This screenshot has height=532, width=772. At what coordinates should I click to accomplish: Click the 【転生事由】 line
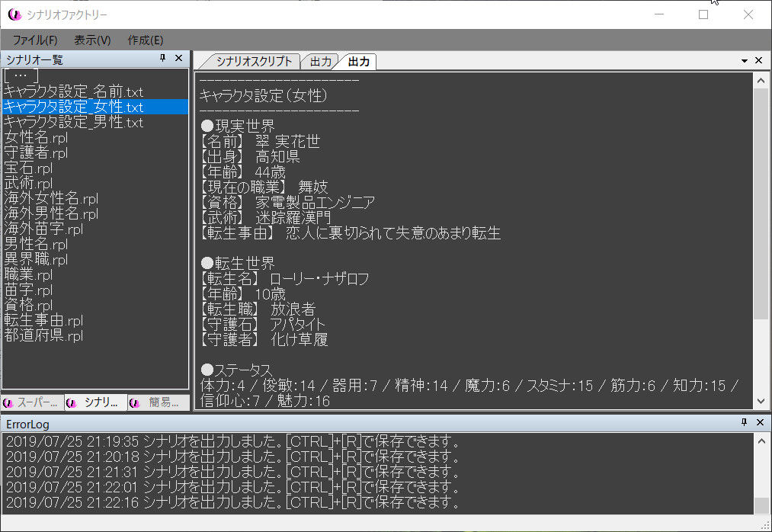(350, 233)
